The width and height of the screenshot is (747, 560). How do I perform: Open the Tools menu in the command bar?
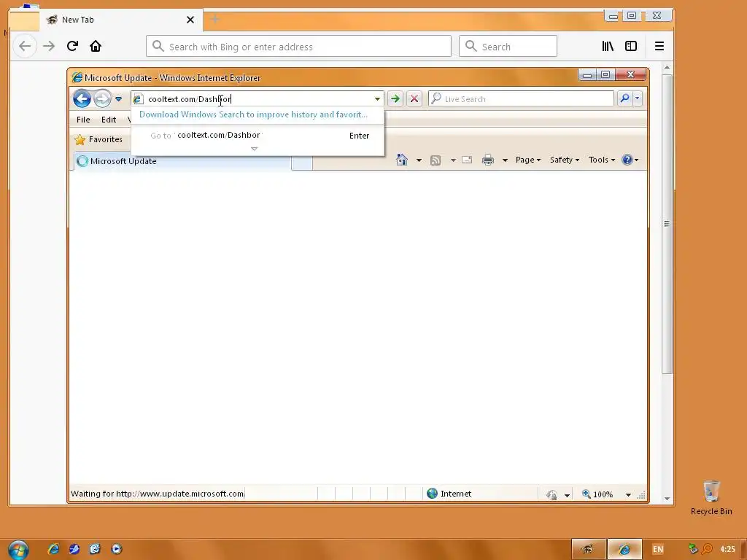[602, 160]
